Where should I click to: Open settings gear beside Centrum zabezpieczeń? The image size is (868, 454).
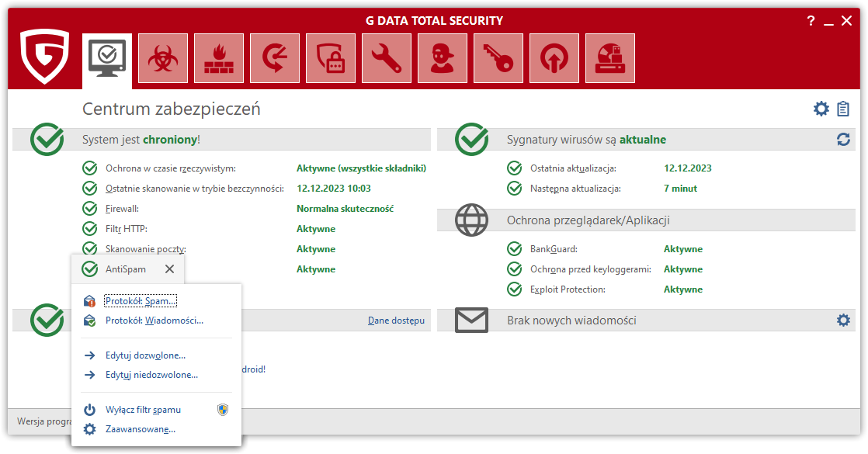tap(821, 109)
